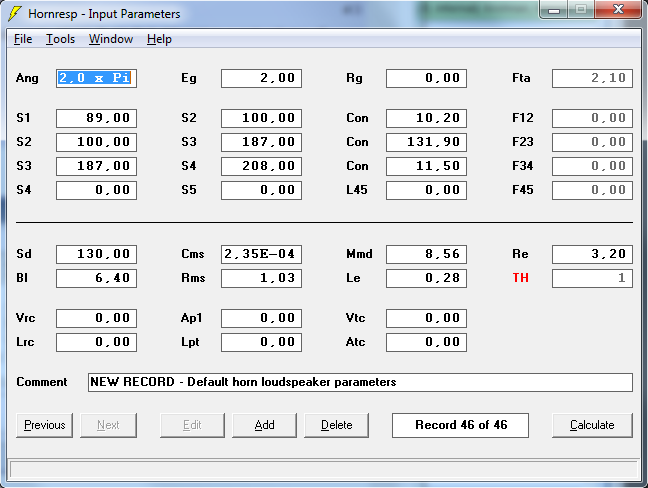Click the Hornresp lightning bolt title icon
Viewport: 648px width, 488px height.
14,14
